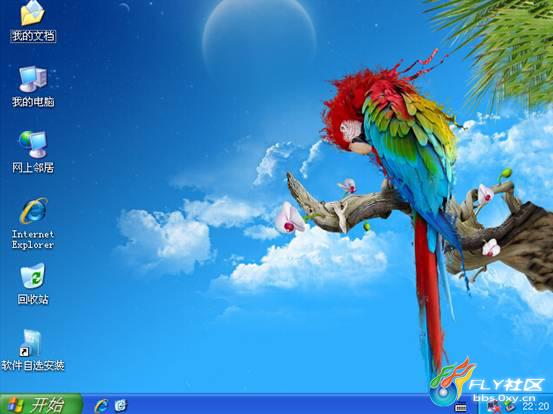Launch Internet Explorer from quick launch bar
Viewport: 553px width, 414px height.
pos(101,406)
